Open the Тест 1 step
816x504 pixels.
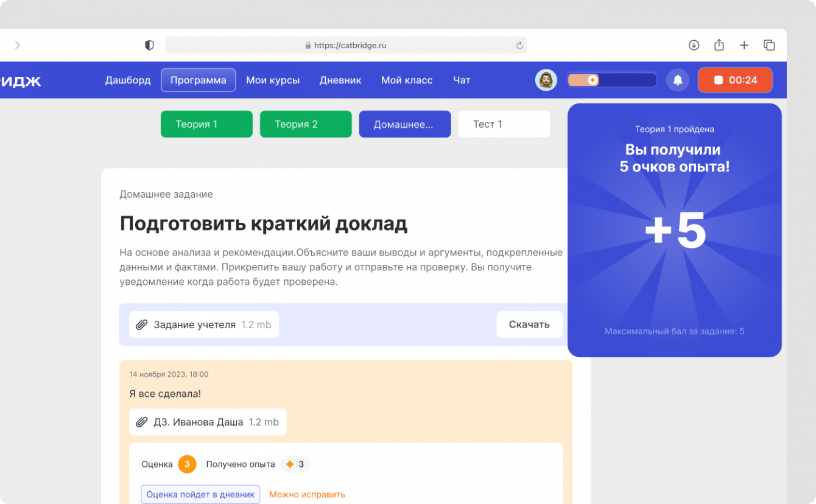point(504,124)
